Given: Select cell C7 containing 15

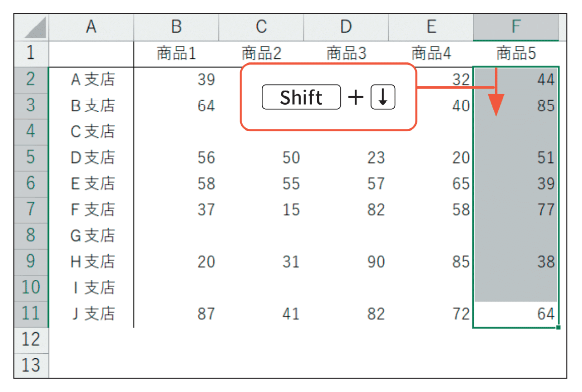Looking at the screenshot, I should click(x=261, y=210).
